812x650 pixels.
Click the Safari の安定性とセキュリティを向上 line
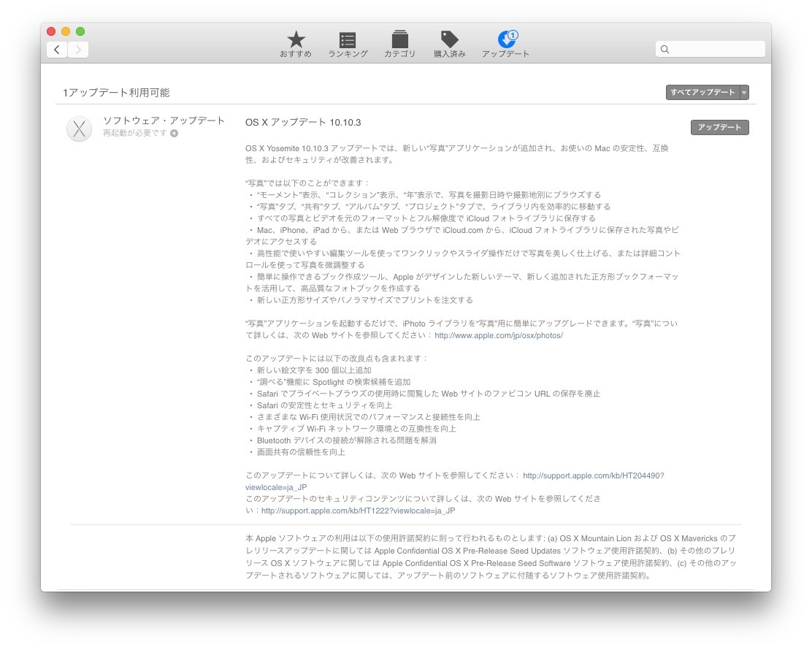coord(324,405)
